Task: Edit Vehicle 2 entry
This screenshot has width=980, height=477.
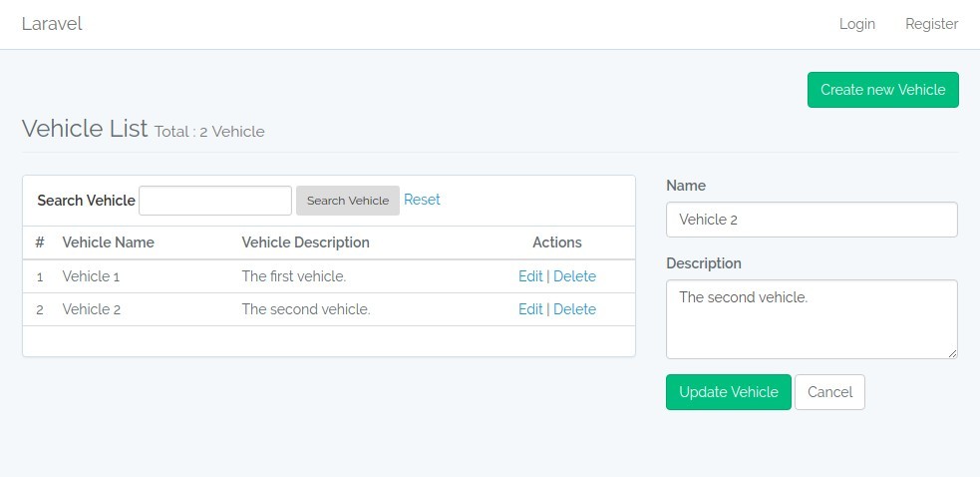Action: [x=530, y=309]
